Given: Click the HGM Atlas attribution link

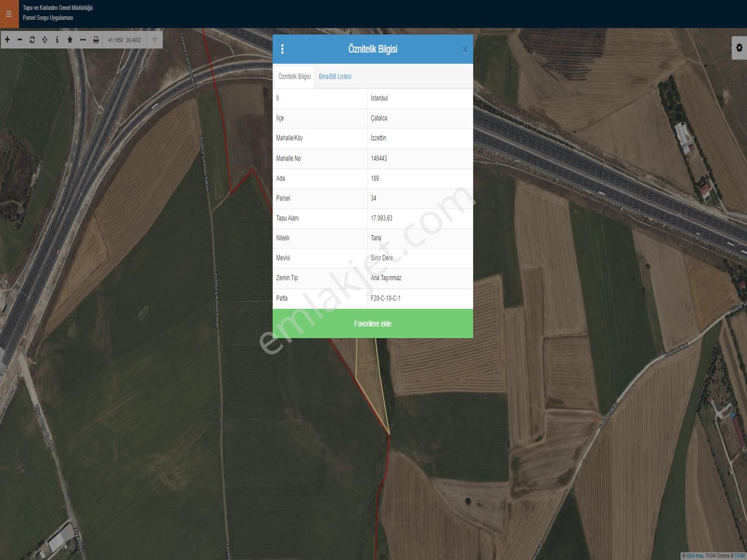Looking at the screenshot, I should (x=694, y=555).
